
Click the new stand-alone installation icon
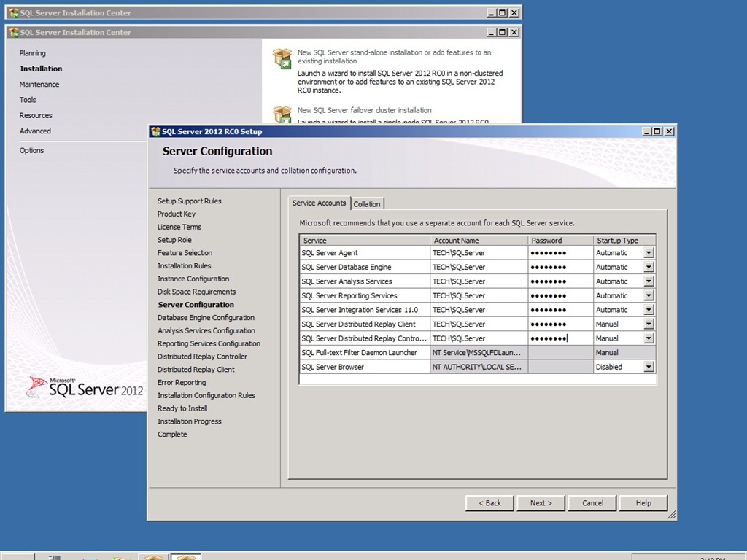282,58
